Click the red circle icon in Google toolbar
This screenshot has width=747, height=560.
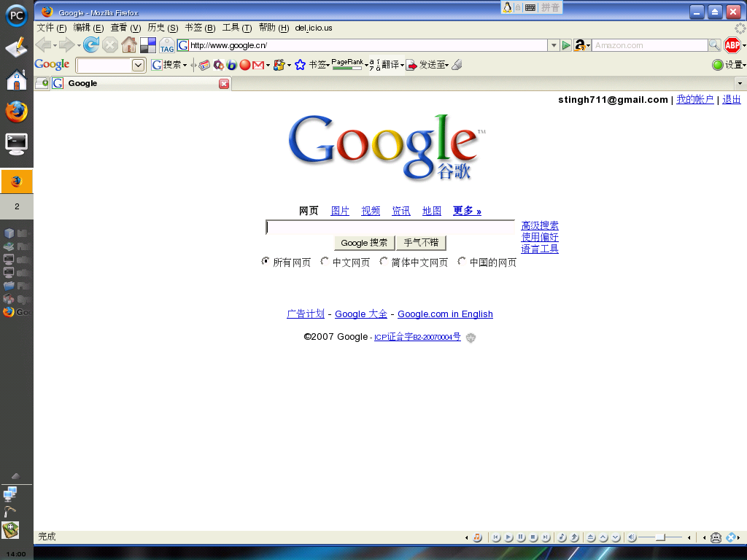click(245, 65)
